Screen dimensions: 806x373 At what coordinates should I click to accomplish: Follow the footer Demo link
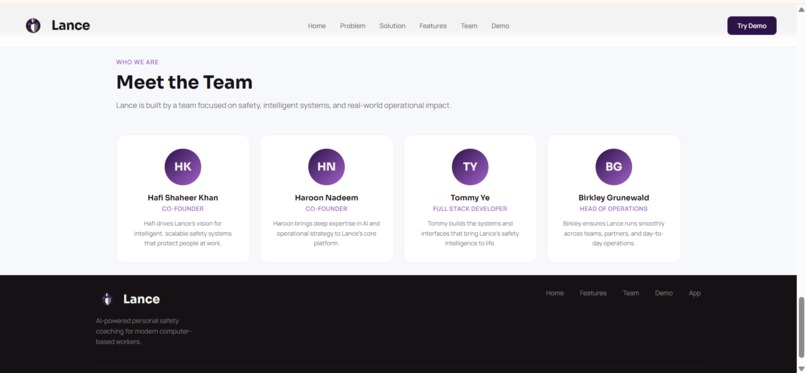[x=664, y=293]
